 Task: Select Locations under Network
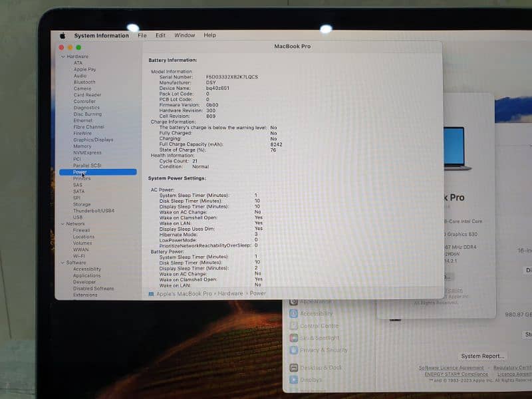pyautogui.click(x=84, y=237)
